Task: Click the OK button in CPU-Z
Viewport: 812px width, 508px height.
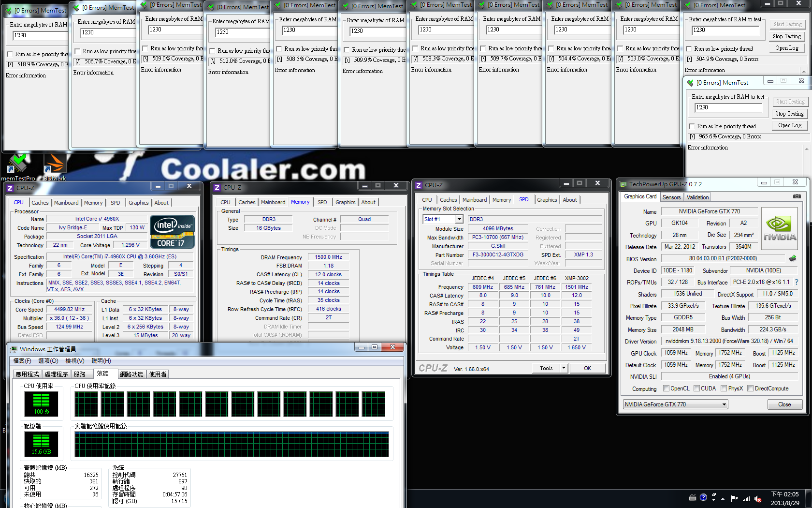Action: (587, 368)
